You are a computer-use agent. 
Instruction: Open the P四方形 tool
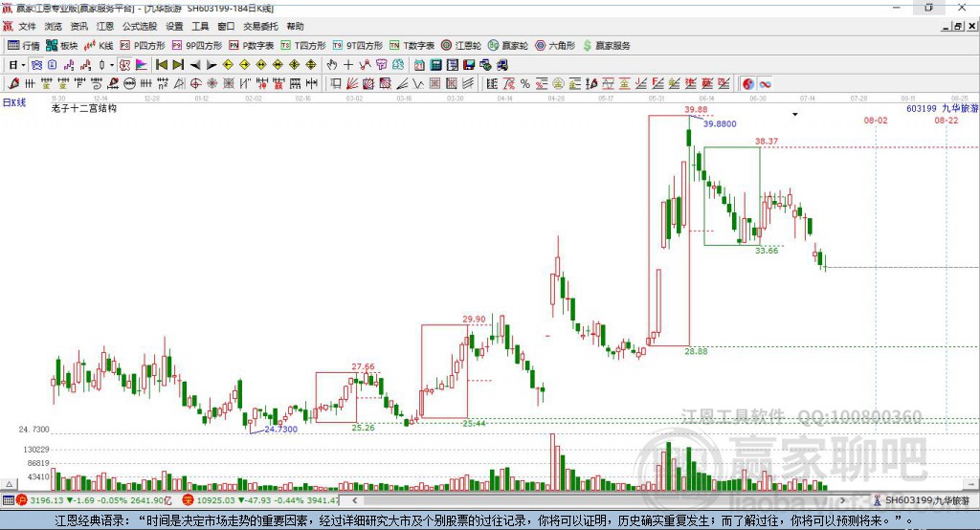coord(143,46)
